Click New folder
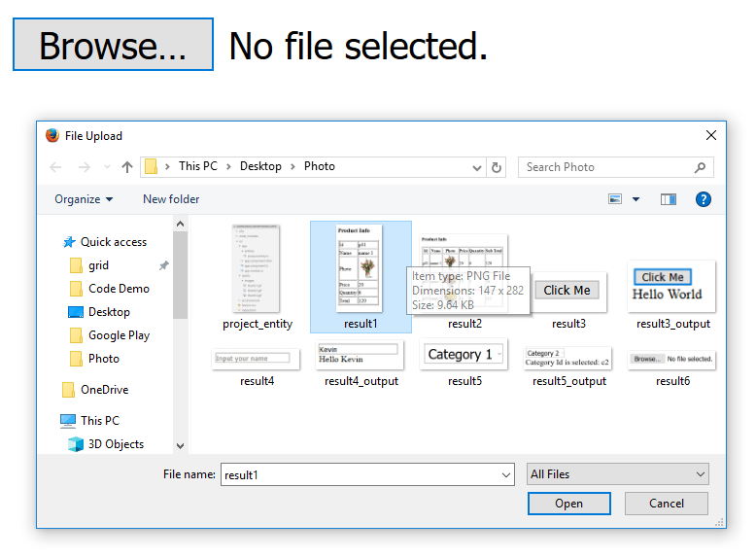 coord(171,199)
